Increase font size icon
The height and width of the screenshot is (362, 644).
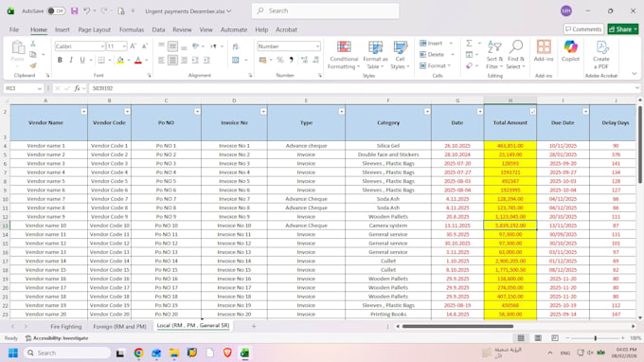(x=134, y=46)
